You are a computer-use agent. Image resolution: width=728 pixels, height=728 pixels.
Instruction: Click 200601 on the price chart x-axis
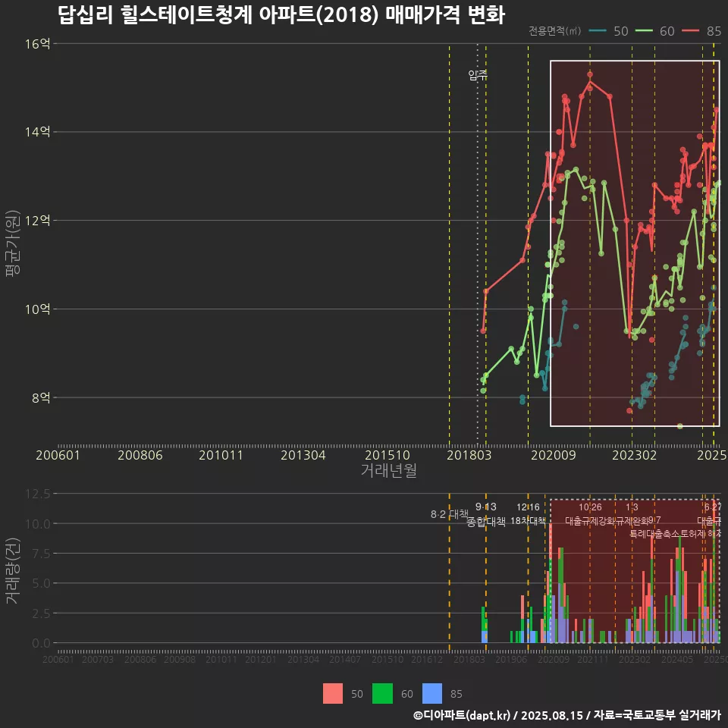(x=58, y=455)
